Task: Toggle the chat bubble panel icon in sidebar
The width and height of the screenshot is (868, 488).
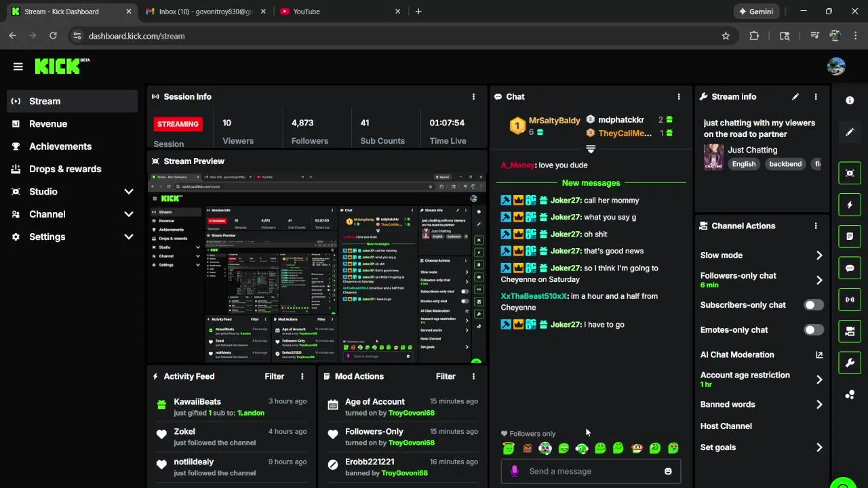Action: point(850,268)
